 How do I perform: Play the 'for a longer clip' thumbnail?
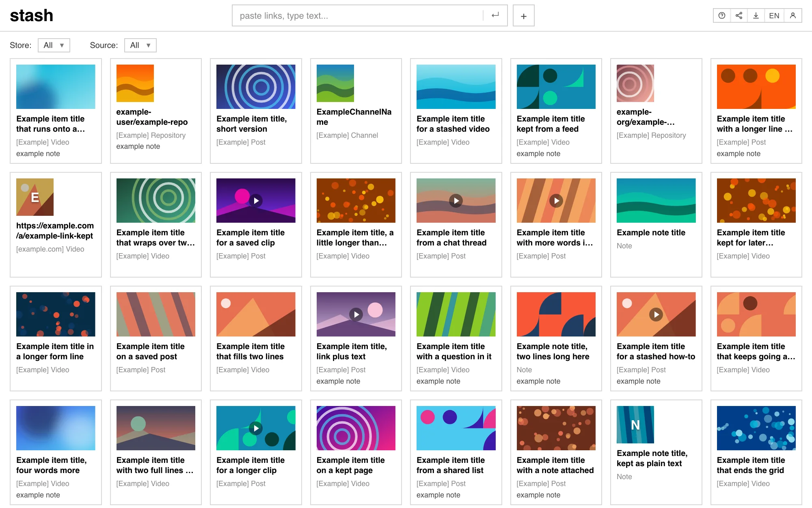(256, 428)
